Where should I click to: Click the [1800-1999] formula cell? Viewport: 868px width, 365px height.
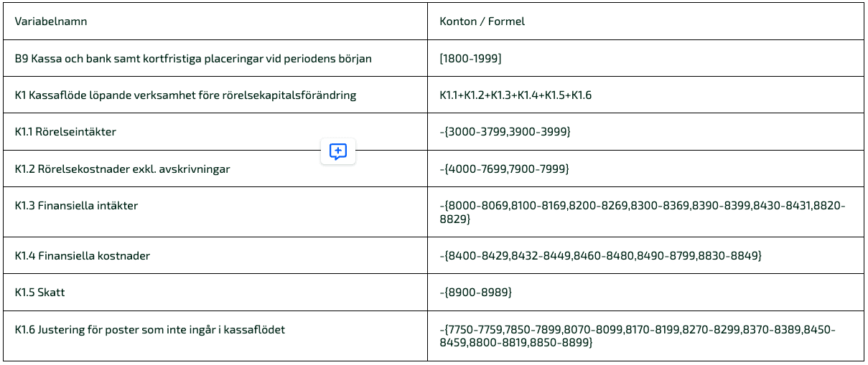645,58
